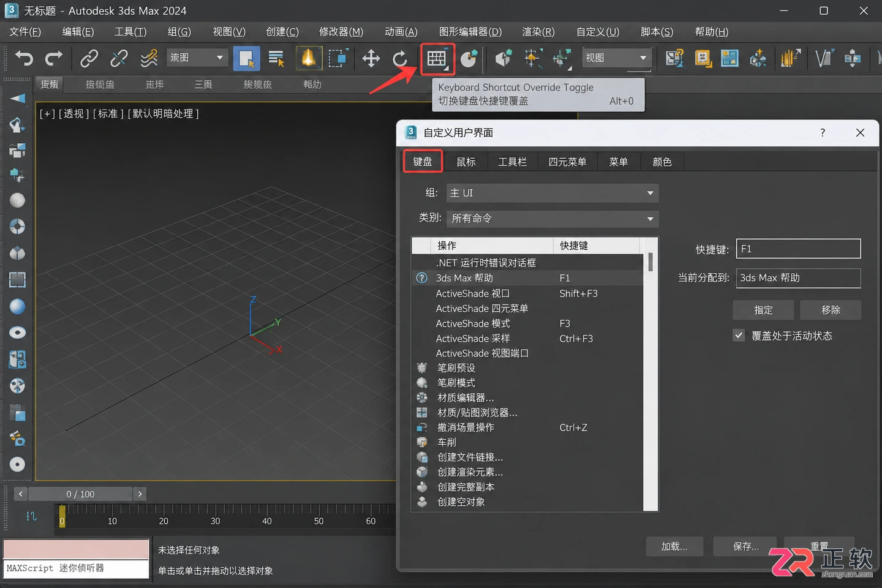Open the 修改器 menu

coord(341,32)
